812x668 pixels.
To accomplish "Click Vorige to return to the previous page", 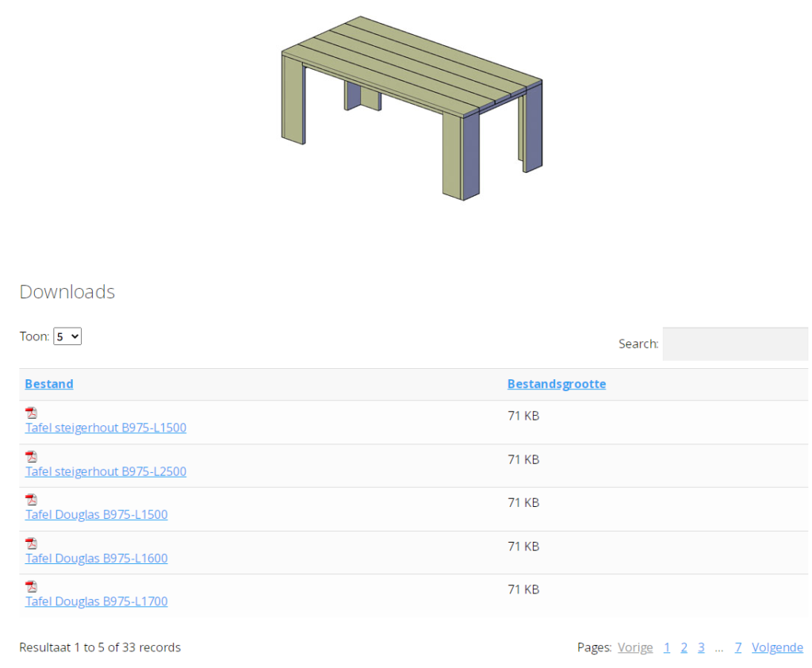I will tap(635, 647).
